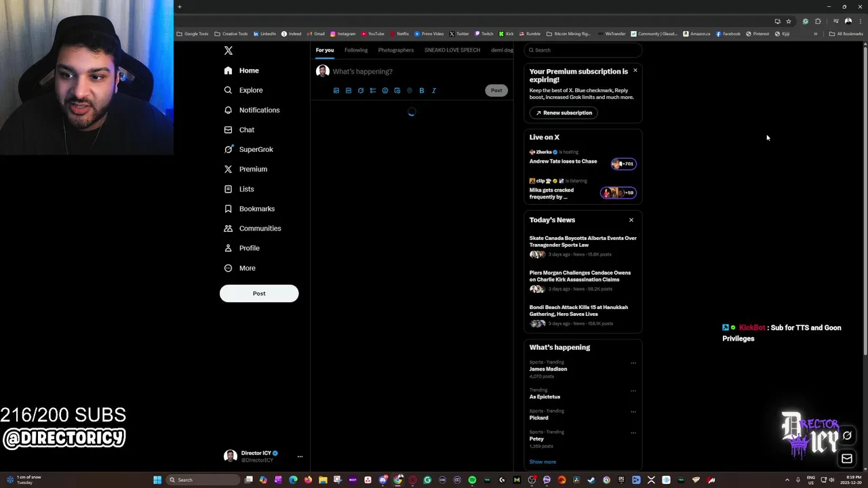The height and width of the screenshot is (488, 868).
Task: Click the large white Post button
Action: 259,293
